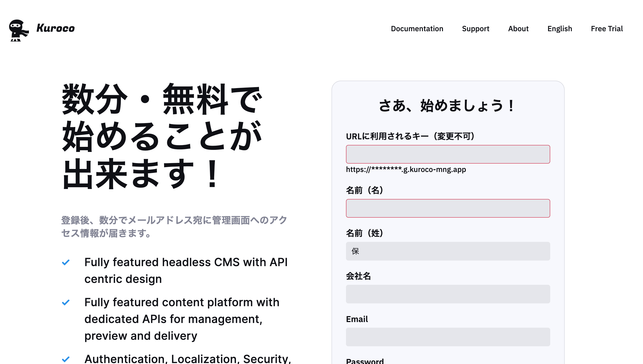Screen dimensions: 643x364
Task: Click checkmark beside content platform feature
Action: pyautogui.click(x=66, y=302)
